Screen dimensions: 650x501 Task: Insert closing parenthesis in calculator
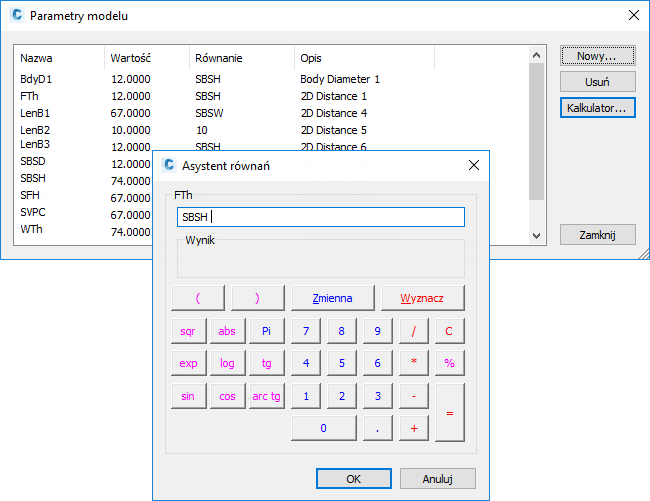point(257,298)
